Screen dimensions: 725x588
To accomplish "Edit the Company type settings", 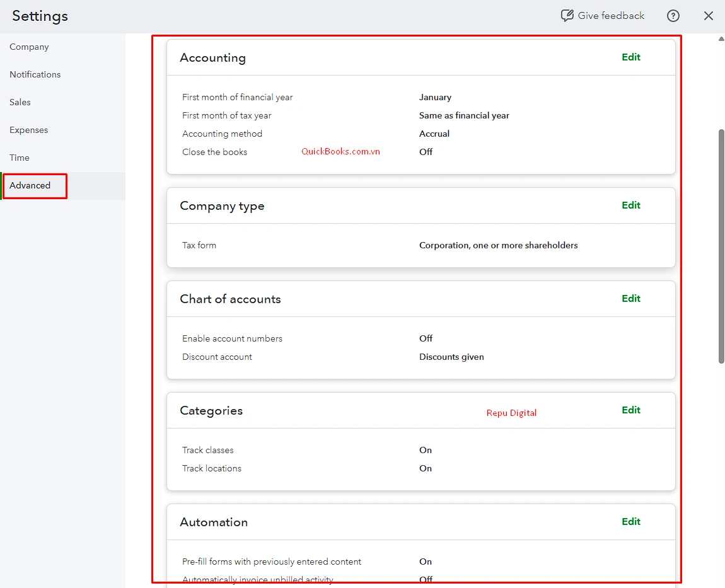I will (x=630, y=205).
